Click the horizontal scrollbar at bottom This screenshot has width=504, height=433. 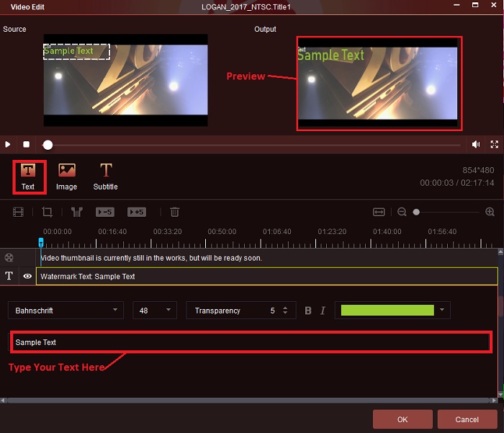pyautogui.click(x=248, y=401)
